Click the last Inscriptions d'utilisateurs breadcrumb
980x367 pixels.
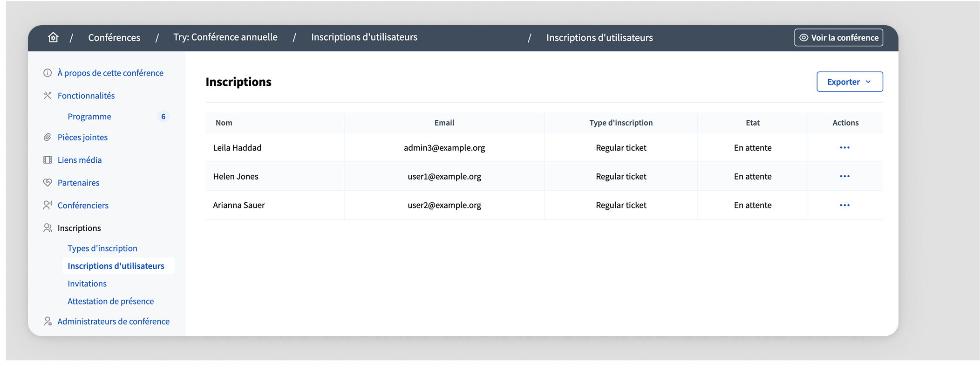pyautogui.click(x=599, y=38)
